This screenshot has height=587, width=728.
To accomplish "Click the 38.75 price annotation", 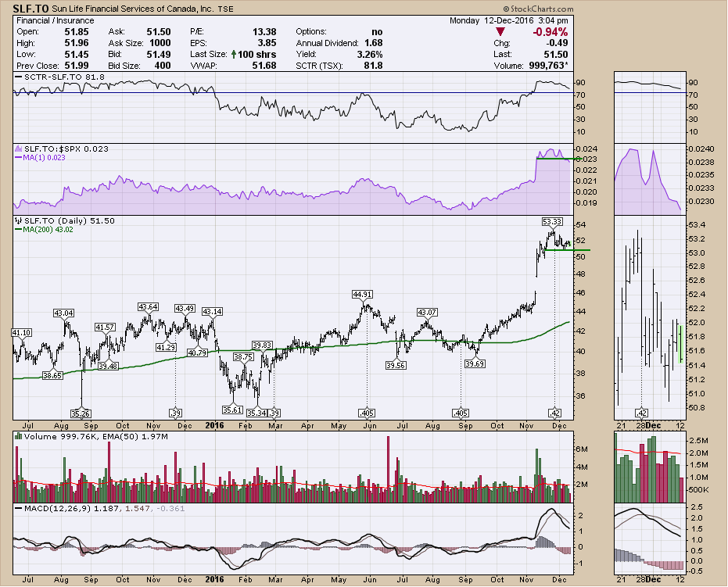I will point(243,357).
